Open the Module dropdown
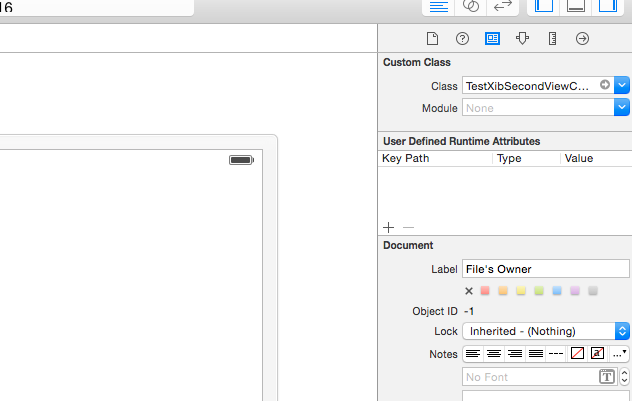 pyautogui.click(x=622, y=108)
